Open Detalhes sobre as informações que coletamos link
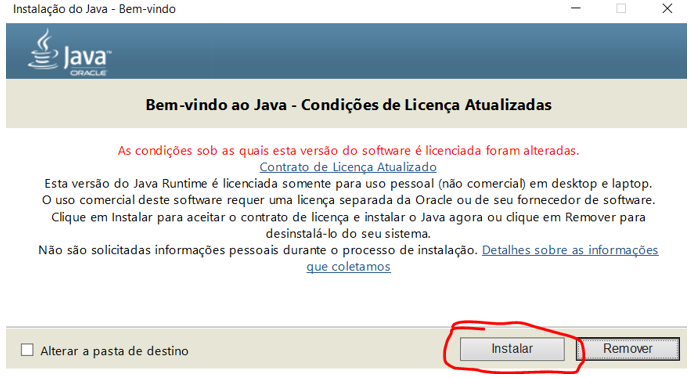The image size is (691, 378). click(570, 250)
